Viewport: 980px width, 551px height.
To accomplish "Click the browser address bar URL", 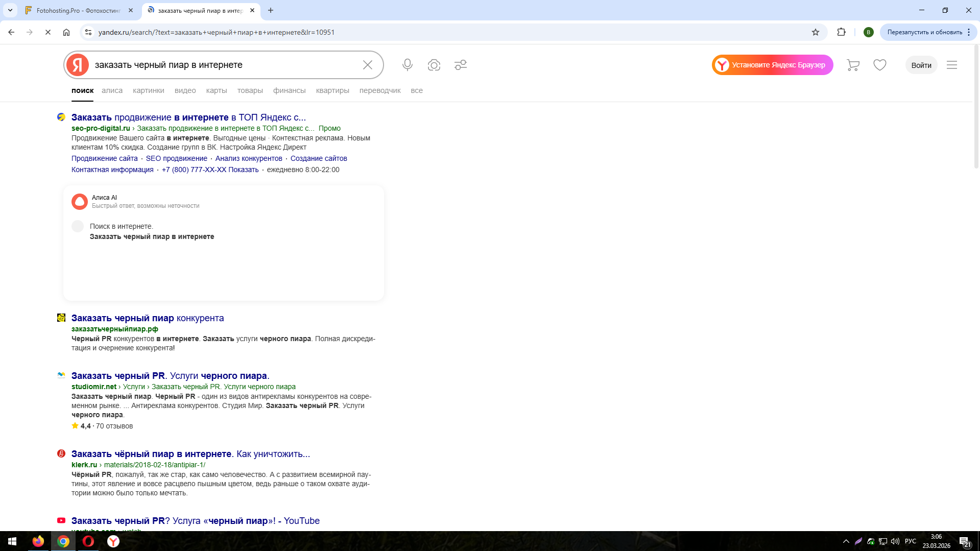I will click(217, 32).
